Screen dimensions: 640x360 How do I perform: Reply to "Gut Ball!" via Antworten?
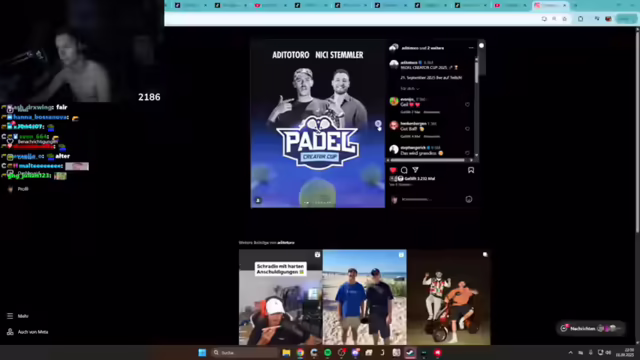coord(431,136)
